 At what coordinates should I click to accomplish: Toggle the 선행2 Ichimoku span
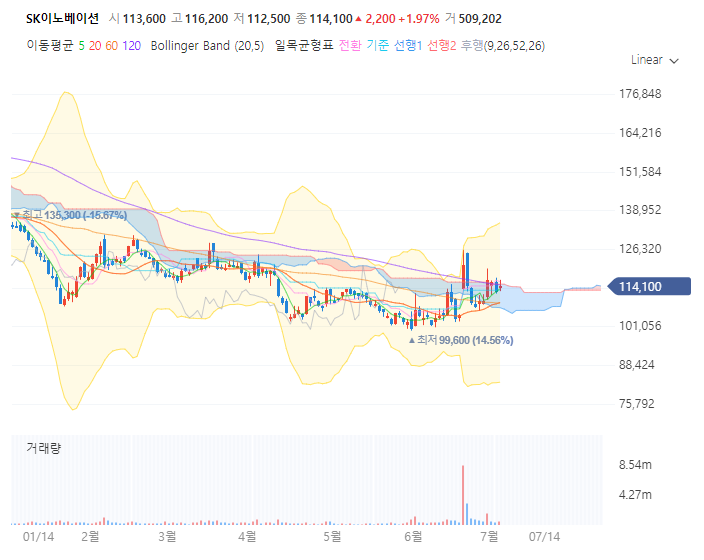click(442, 46)
